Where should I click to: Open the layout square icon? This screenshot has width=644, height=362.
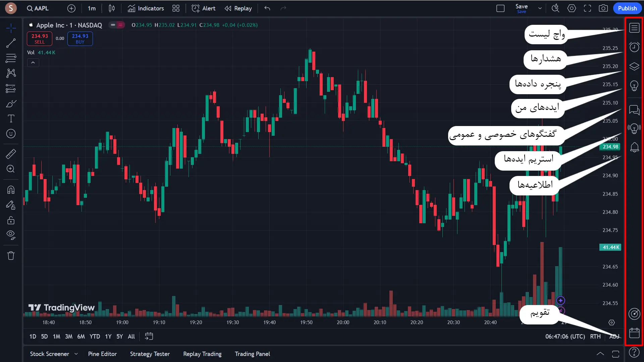(x=500, y=8)
